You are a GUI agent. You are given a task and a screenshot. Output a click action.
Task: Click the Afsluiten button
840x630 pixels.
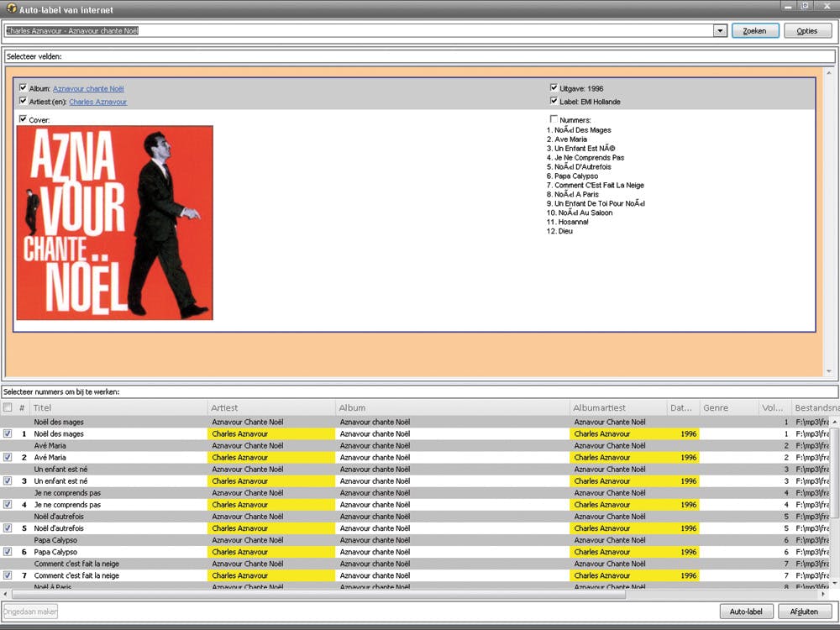804,612
